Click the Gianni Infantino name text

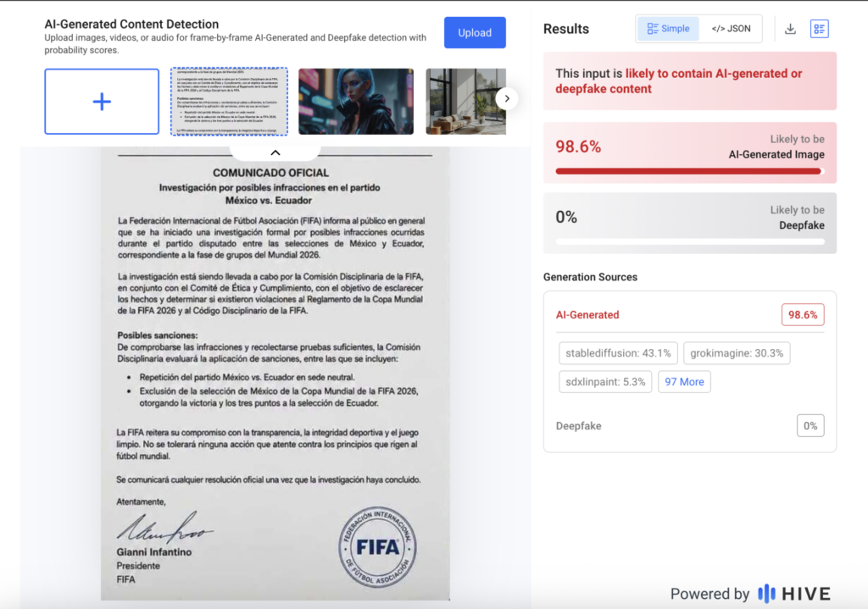click(x=154, y=552)
